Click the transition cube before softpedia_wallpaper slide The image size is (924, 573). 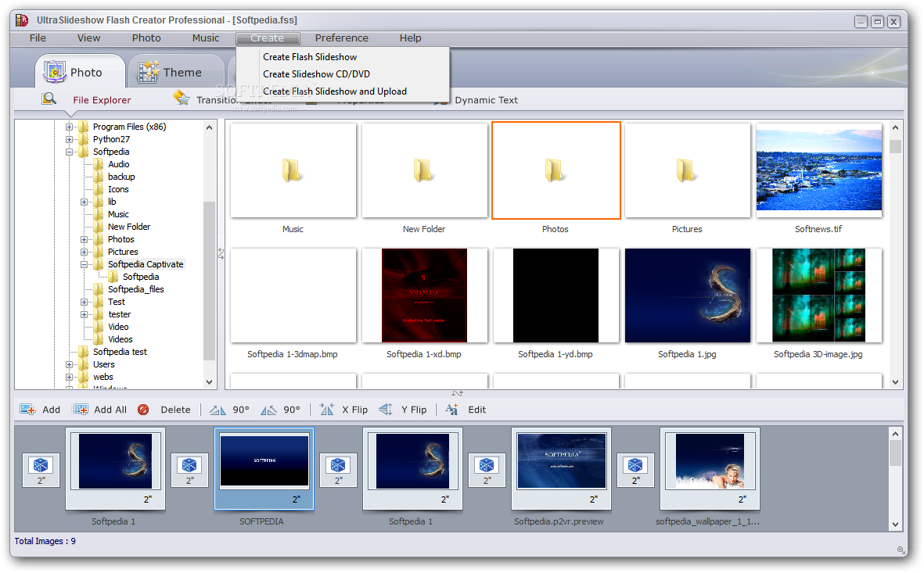(635, 465)
